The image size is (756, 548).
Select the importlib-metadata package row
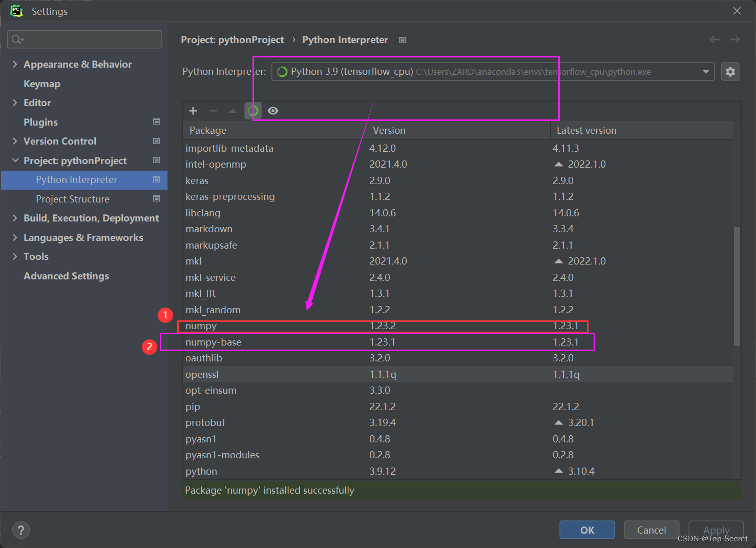[x=458, y=148]
